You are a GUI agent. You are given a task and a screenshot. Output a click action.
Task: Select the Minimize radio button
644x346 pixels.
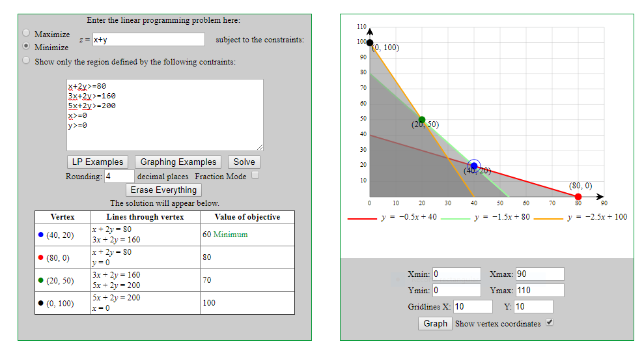coord(26,46)
